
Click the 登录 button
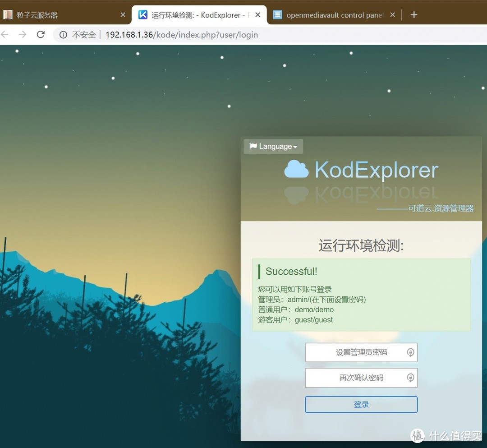point(361,405)
